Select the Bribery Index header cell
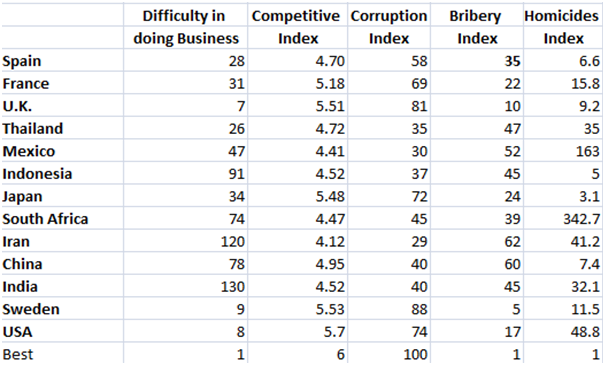The height and width of the screenshot is (365, 605). point(477,27)
